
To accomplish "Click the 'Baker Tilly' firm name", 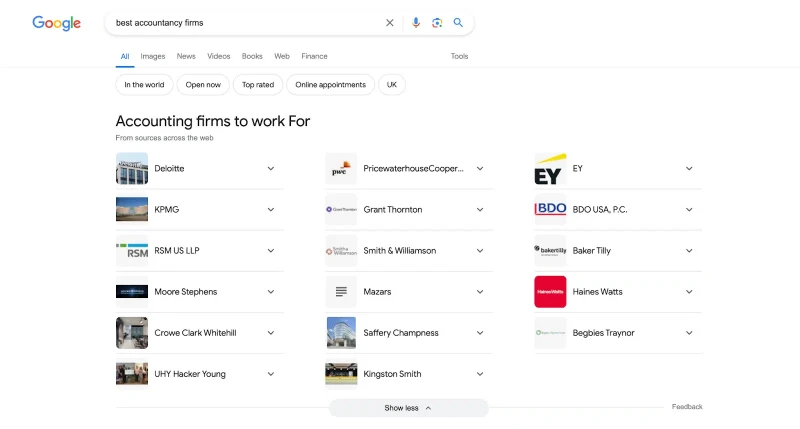I will [x=591, y=250].
